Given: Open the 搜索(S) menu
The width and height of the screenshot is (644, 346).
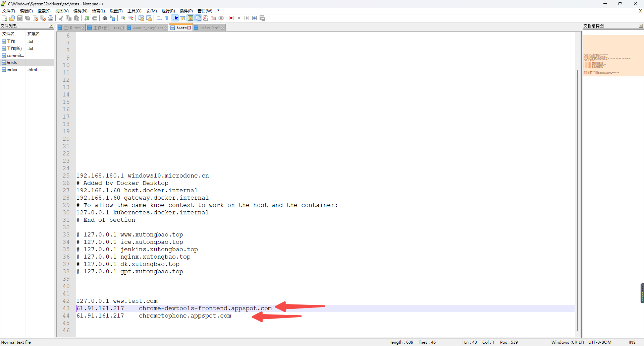Looking at the screenshot, I should click(x=44, y=11).
